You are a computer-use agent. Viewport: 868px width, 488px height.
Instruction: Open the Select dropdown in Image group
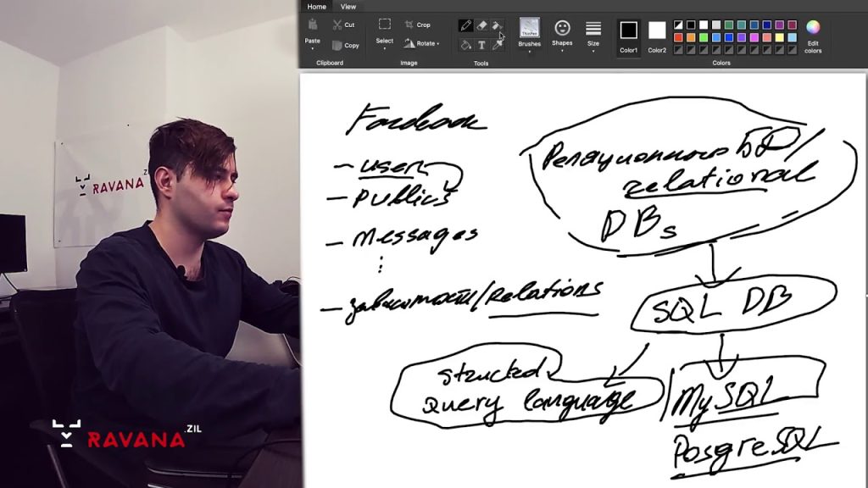pyautogui.click(x=385, y=41)
